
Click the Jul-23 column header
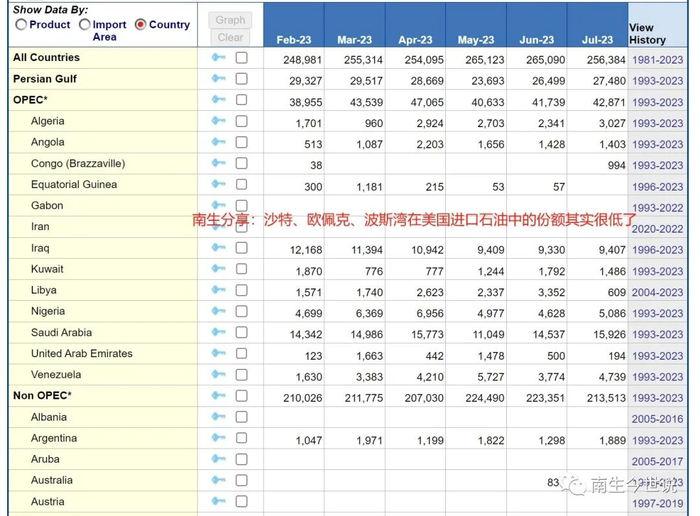tap(597, 40)
